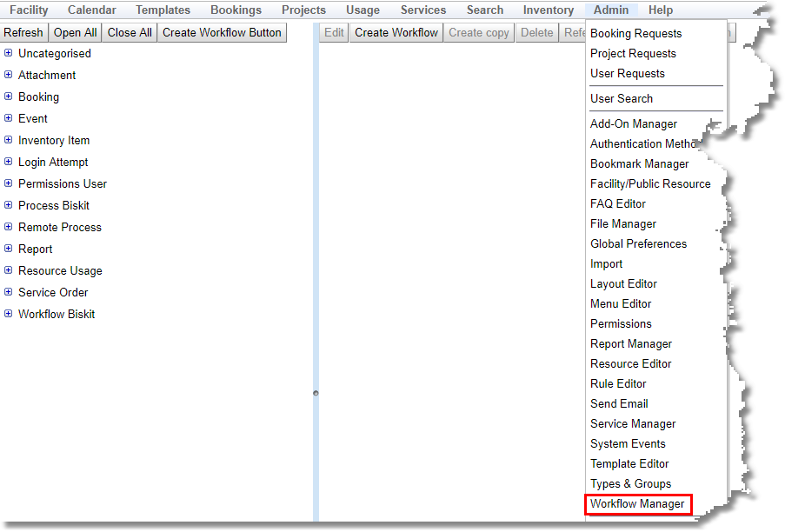Open the Inventory menu in menu bar

point(548,10)
